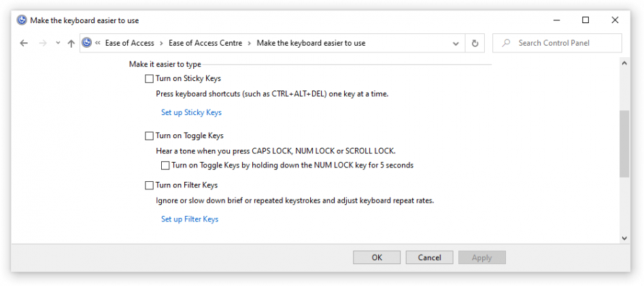
Task: Open Ease of Access Centre breadcrumb
Action: tap(205, 43)
